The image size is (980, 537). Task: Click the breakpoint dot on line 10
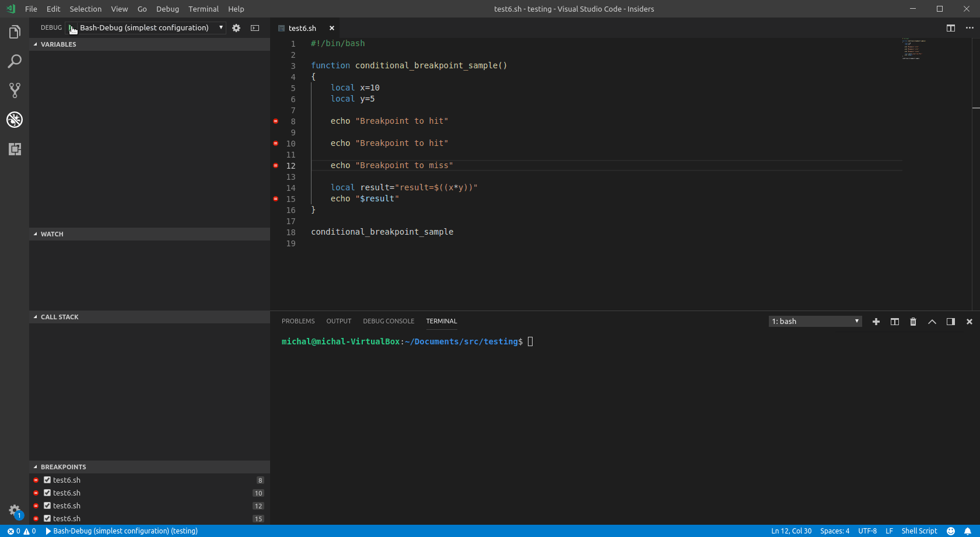pyautogui.click(x=276, y=144)
